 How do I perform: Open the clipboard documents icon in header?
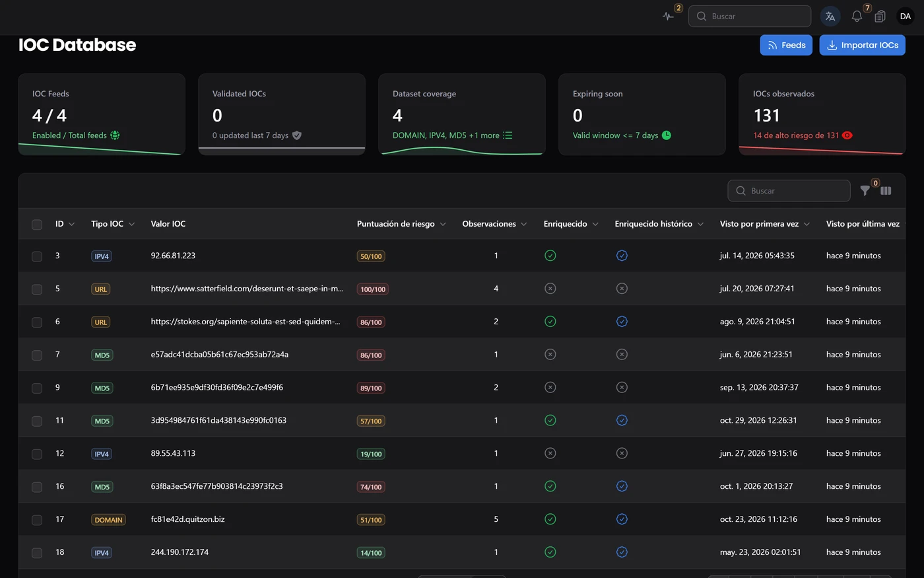[x=880, y=17]
